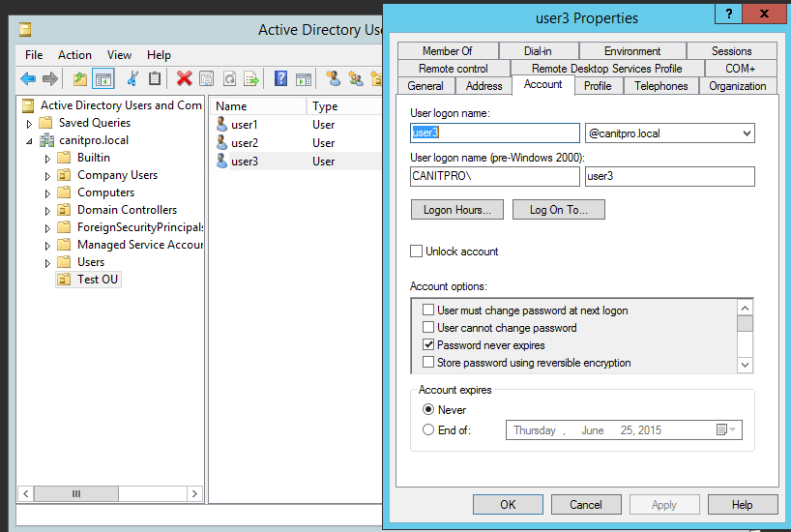Toggle Show/Hide Console Tree icon

pyautogui.click(x=103, y=78)
